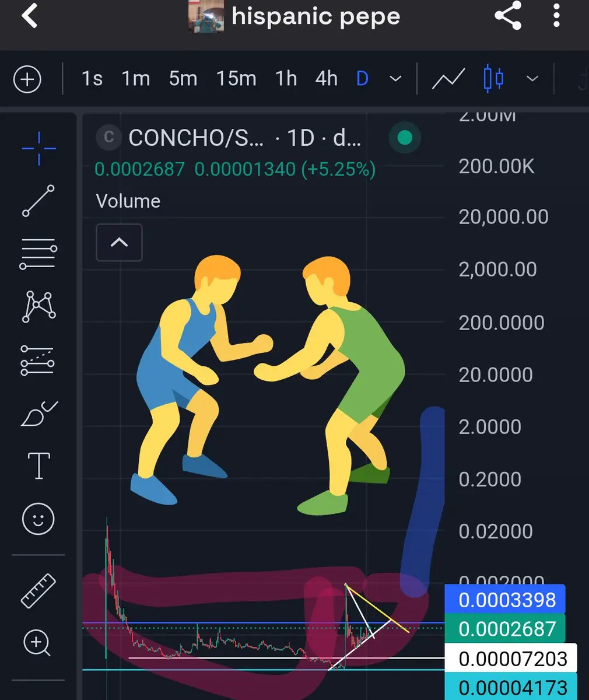The image size is (589, 700).
Task: Click the Volume indicator label
Action: tap(128, 201)
